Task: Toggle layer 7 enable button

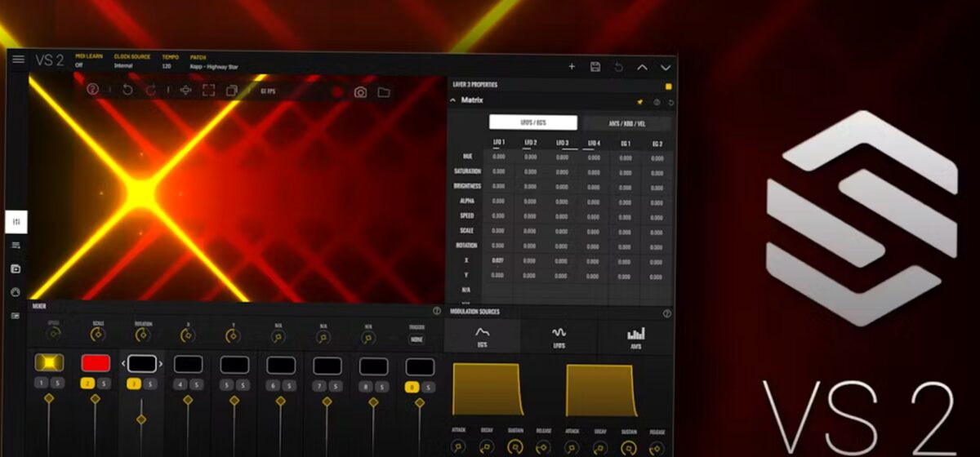Action: point(320,385)
